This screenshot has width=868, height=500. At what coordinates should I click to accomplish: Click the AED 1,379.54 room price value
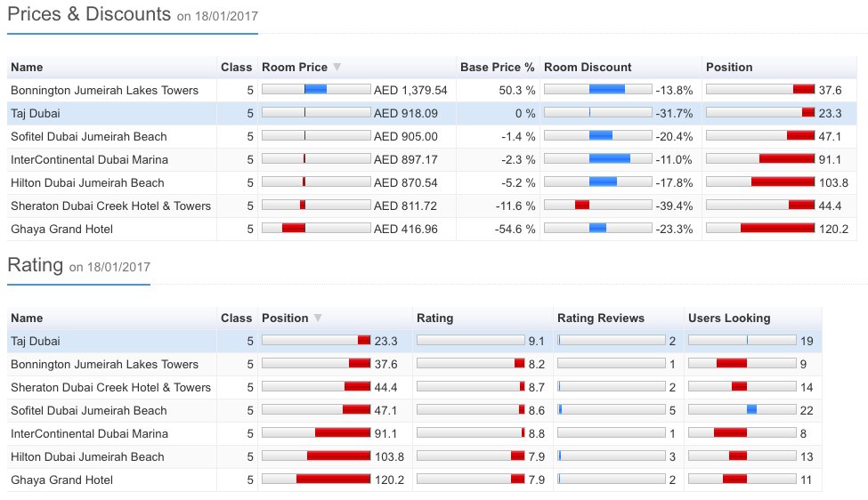[410, 90]
